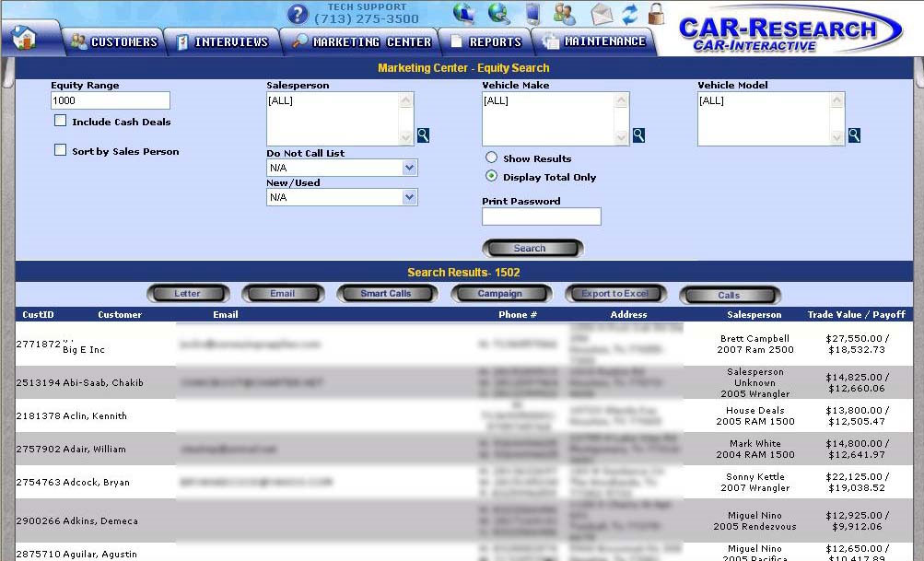Start a Campaign
Viewport: 924px width, 561px height.
coord(501,294)
